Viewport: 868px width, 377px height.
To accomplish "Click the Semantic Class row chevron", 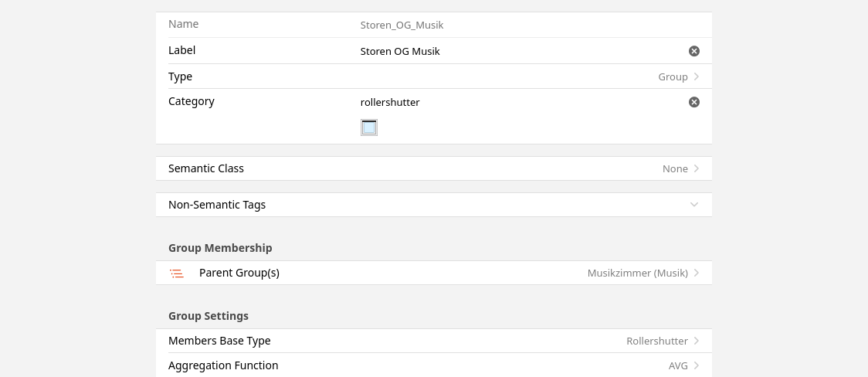I will [x=697, y=168].
